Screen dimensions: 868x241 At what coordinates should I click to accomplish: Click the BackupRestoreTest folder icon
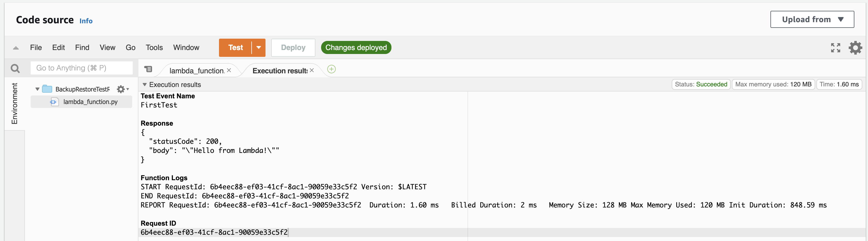(47, 89)
